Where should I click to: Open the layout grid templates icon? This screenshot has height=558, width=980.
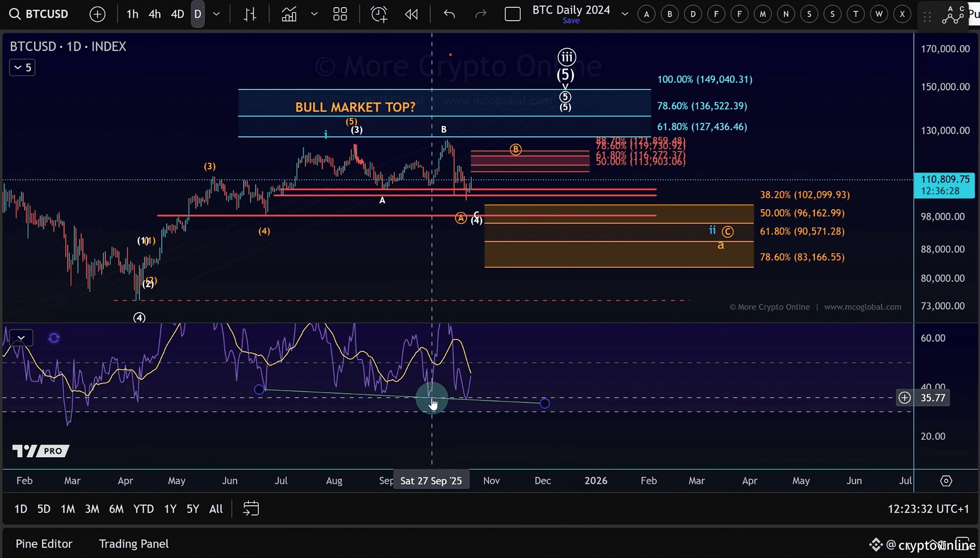click(x=340, y=14)
